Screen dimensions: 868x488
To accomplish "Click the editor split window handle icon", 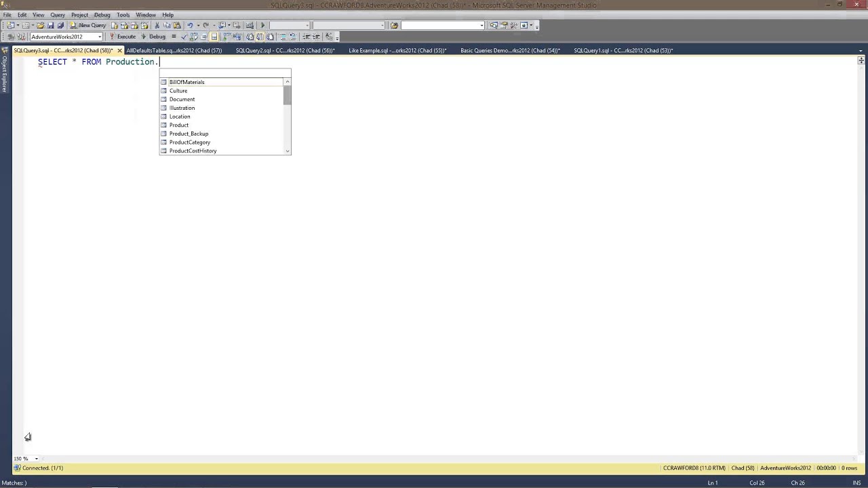I will [861, 60].
